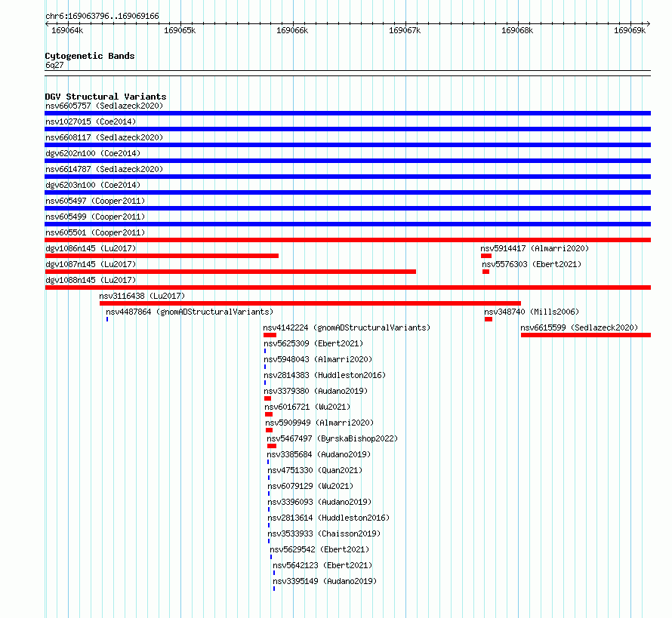Screen dimensions: 672x618
Task: Click the 169064k ruler label
Action: pyautogui.click(x=67, y=30)
